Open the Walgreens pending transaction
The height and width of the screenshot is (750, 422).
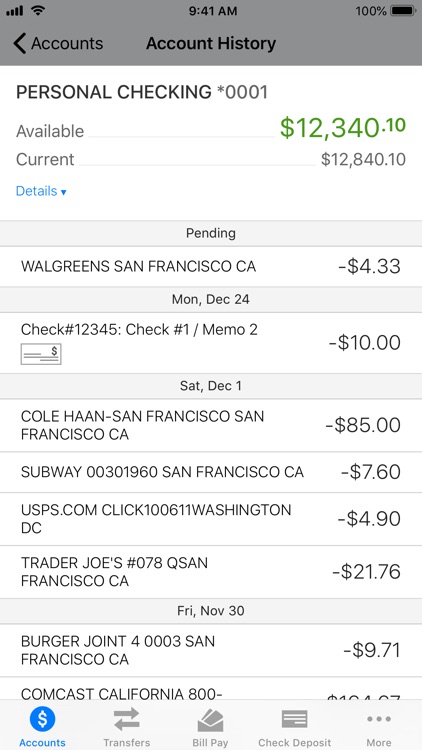(x=211, y=266)
